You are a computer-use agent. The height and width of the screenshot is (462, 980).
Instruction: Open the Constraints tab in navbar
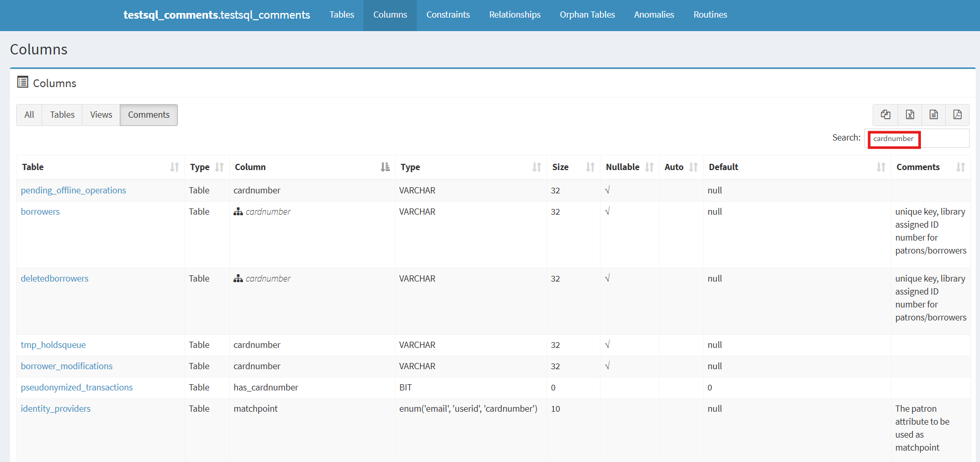[448, 15]
